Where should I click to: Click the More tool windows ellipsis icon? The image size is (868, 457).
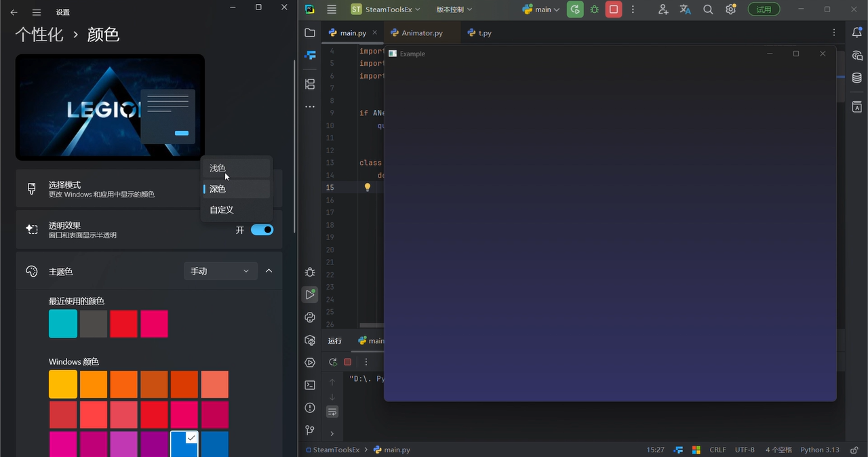pos(310,106)
